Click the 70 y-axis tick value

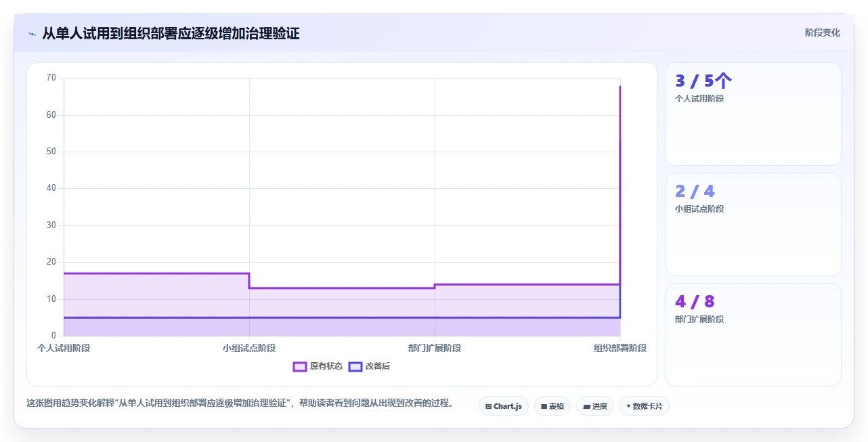51,78
